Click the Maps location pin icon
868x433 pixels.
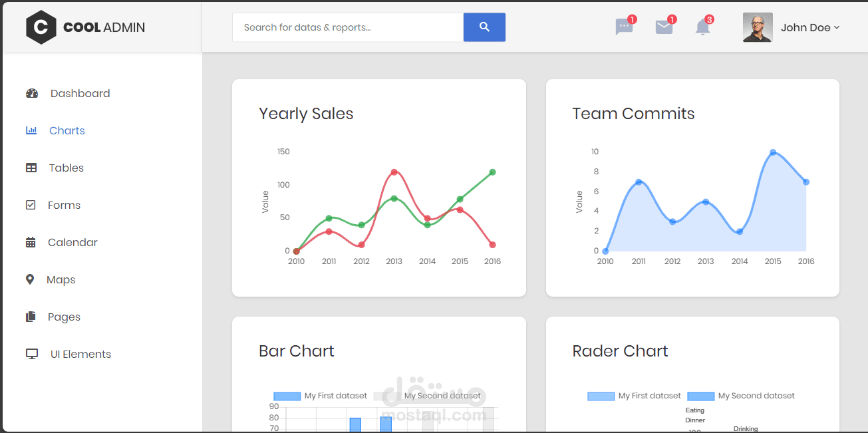click(30, 279)
